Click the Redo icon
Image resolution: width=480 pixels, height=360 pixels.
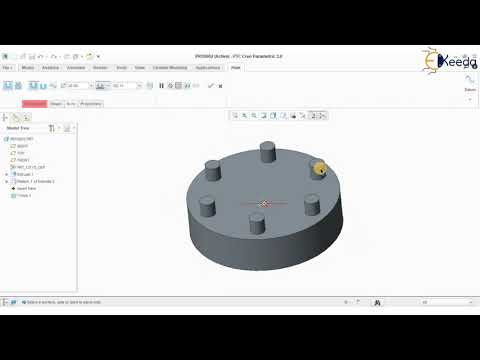click(54, 57)
